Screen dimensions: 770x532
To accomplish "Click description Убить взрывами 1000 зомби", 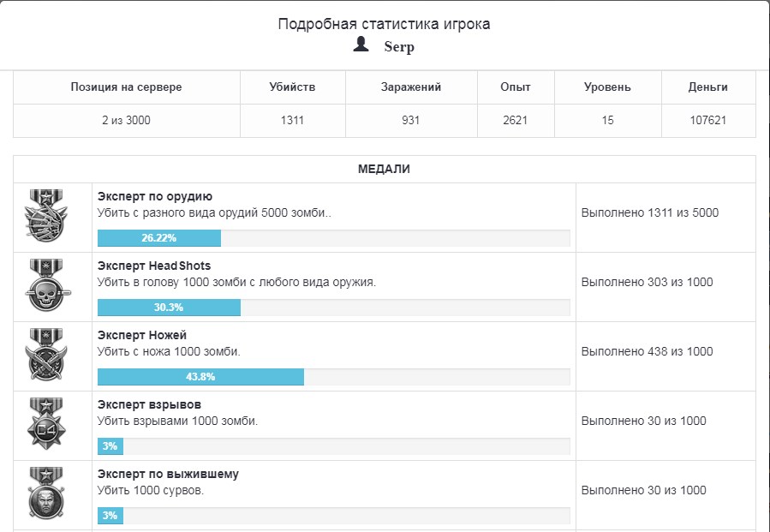I will [178, 421].
